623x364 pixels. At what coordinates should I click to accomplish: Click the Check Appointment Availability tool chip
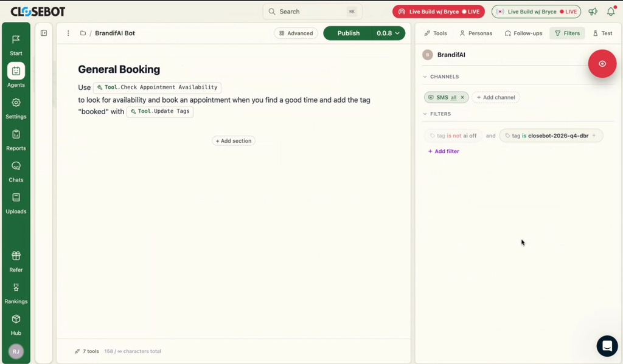158,88
